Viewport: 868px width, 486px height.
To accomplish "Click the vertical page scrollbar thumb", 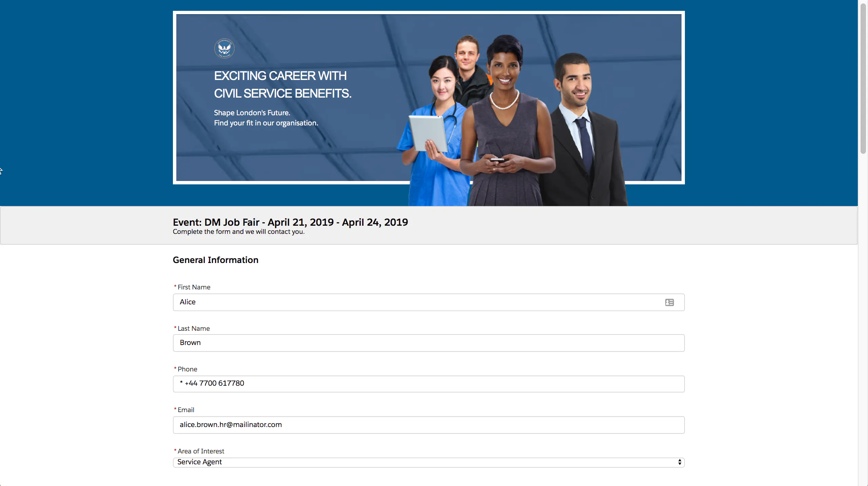I will (863, 78).
